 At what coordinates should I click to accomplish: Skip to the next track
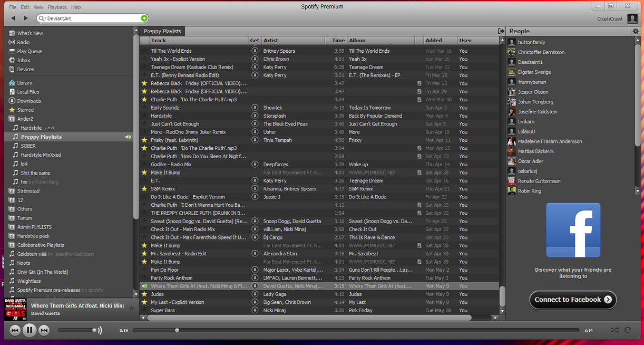click(x=44, y=330)
